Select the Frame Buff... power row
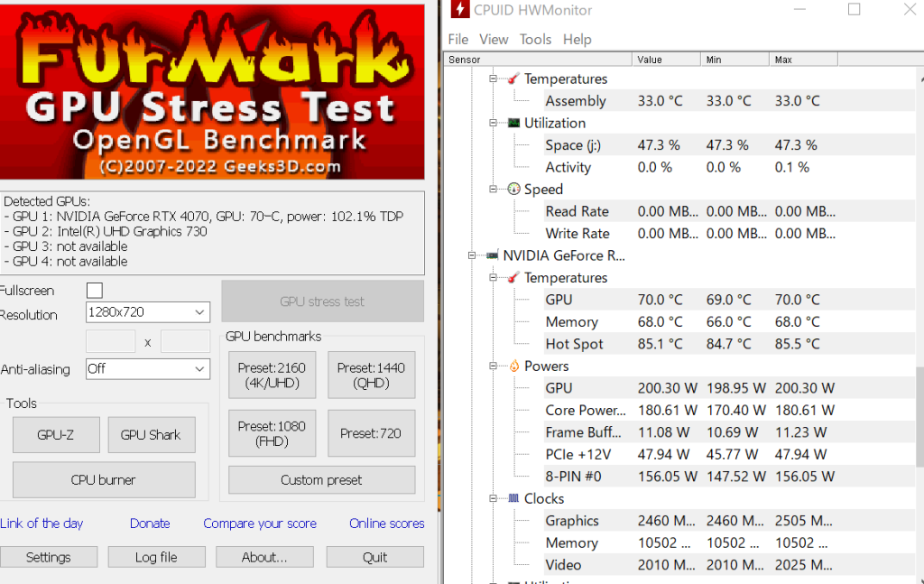 coord(729,432)
